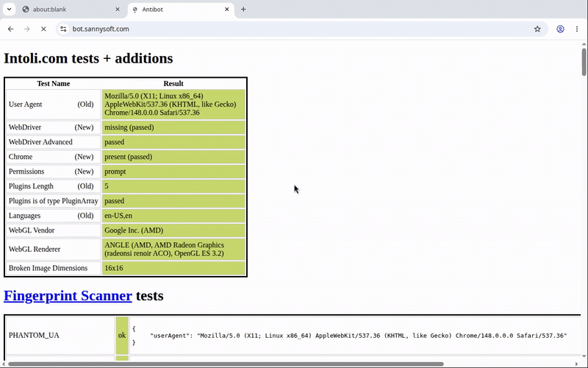Open the profile account icon
588x368 pixels.
560,29
